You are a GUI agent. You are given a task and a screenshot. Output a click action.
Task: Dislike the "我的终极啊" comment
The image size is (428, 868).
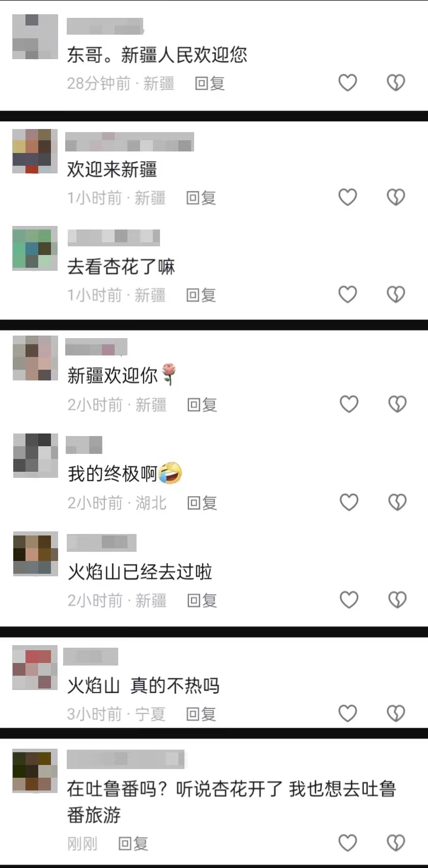tap(397, 502)
